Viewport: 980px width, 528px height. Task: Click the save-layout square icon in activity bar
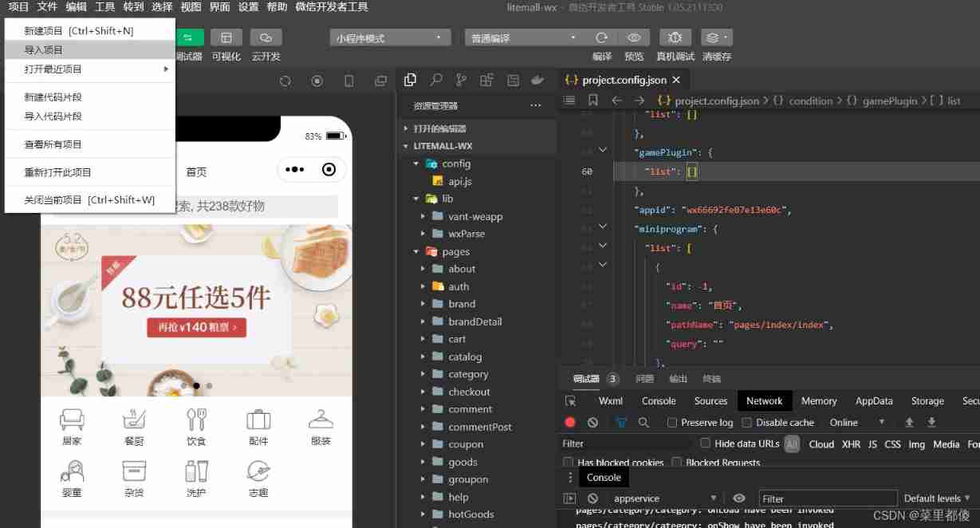[513, 80]
